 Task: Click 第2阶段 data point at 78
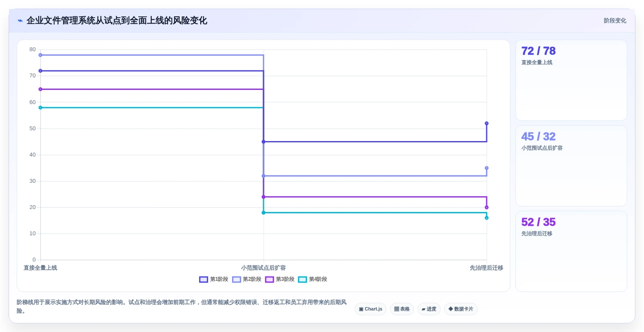[40, 55]
